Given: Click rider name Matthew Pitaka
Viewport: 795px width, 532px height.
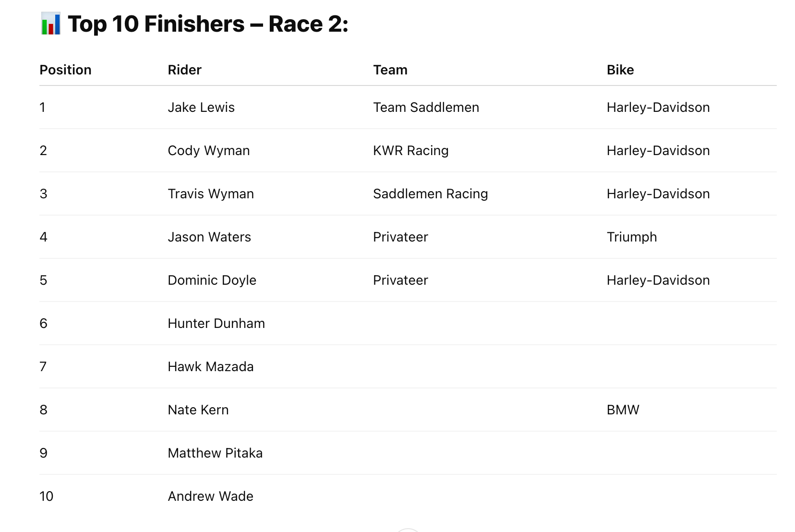Looking at the screenshot, I should [215, 453].
